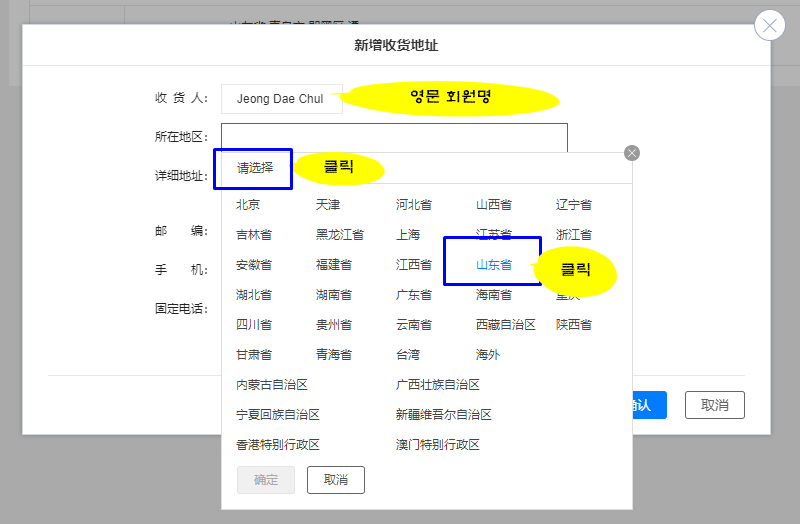Click the 收货人 name input field
This screenshot has width=800, height=524.
(x=281, y=99)
